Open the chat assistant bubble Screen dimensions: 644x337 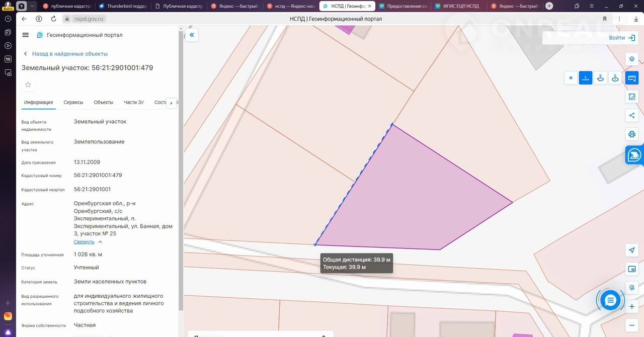(x=610, y=300)
